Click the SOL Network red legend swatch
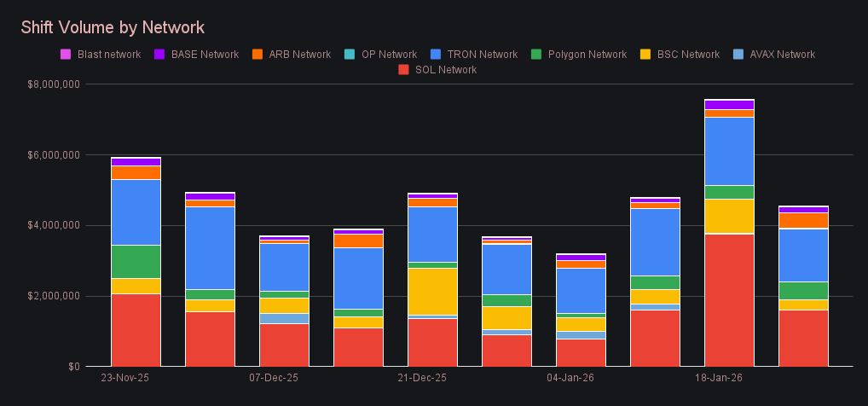The height and width of the screenshot is (406, 868). click(403, 69)
